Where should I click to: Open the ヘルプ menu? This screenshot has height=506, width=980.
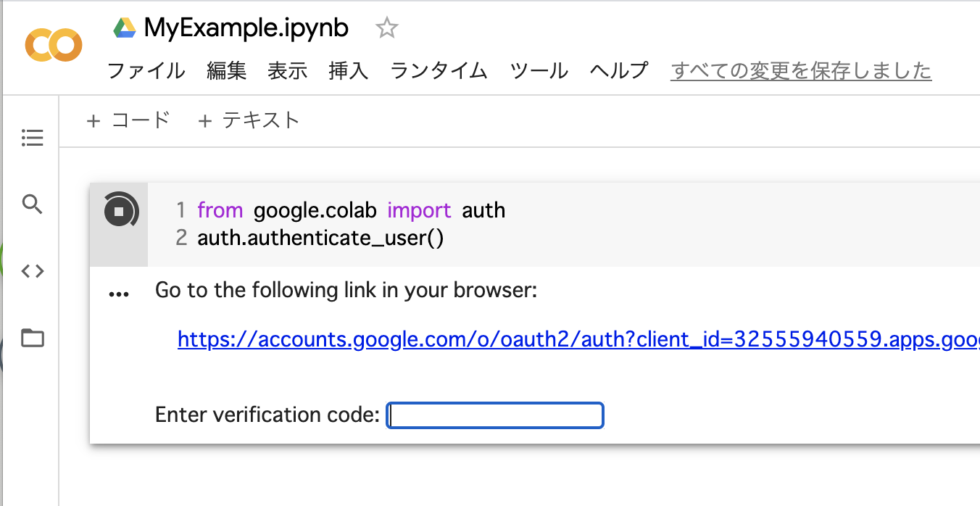tap(618, 71)
